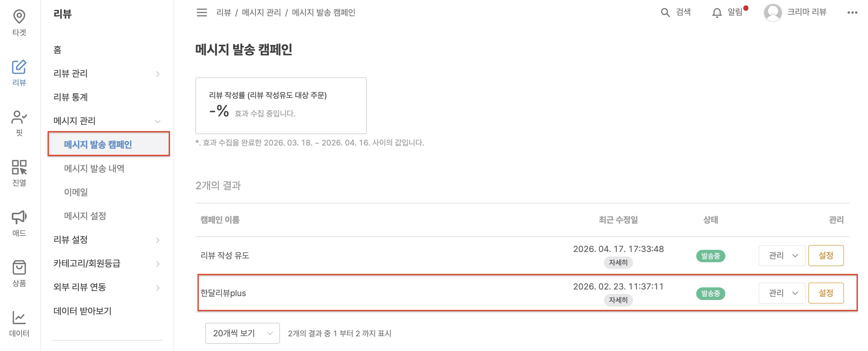868x351 pixels.
Task: Collapse the 메시지 관리 menu
Action: click(106, 121)
